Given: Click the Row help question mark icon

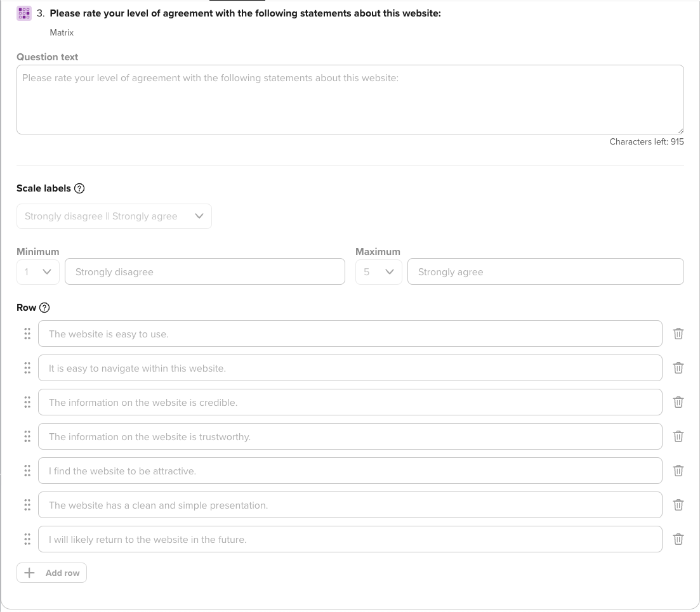Looking at the screenshot, I should (44, 308).
